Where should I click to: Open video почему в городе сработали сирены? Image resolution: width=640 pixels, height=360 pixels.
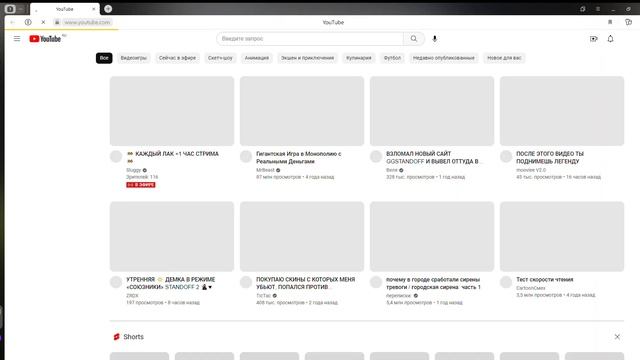click(x=433, y=283)
